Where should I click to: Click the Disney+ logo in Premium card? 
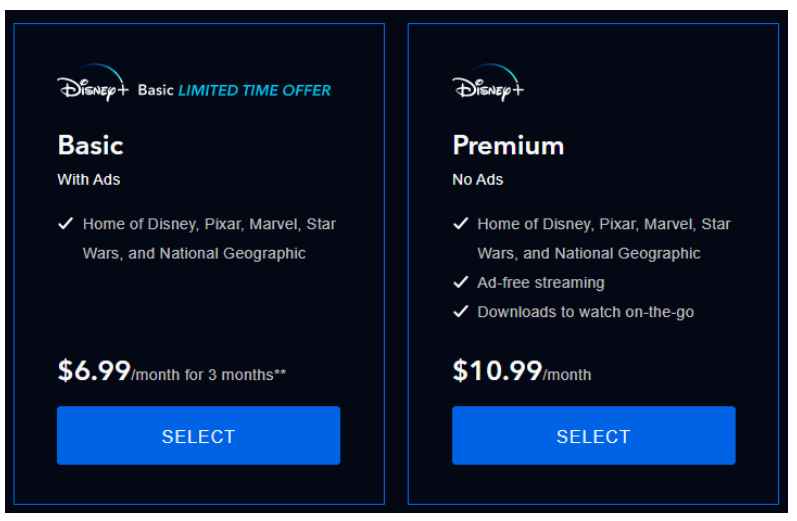click(x=488, y=83)
